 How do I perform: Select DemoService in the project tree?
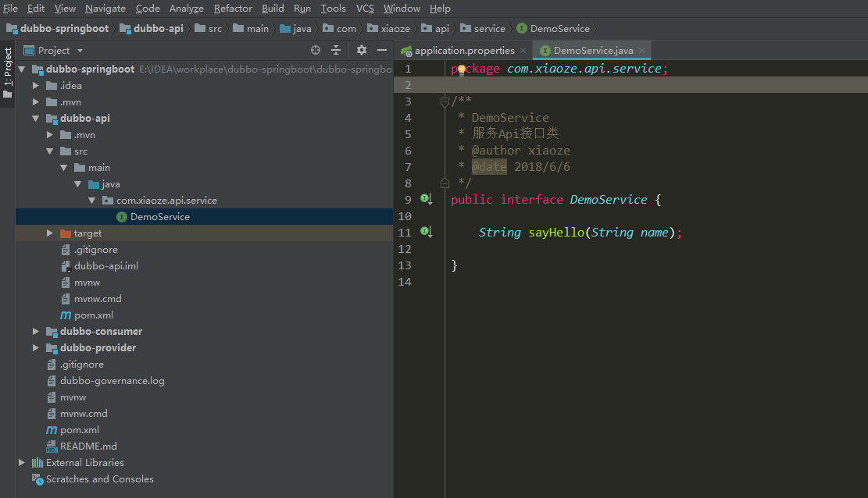tap(159, 217)
